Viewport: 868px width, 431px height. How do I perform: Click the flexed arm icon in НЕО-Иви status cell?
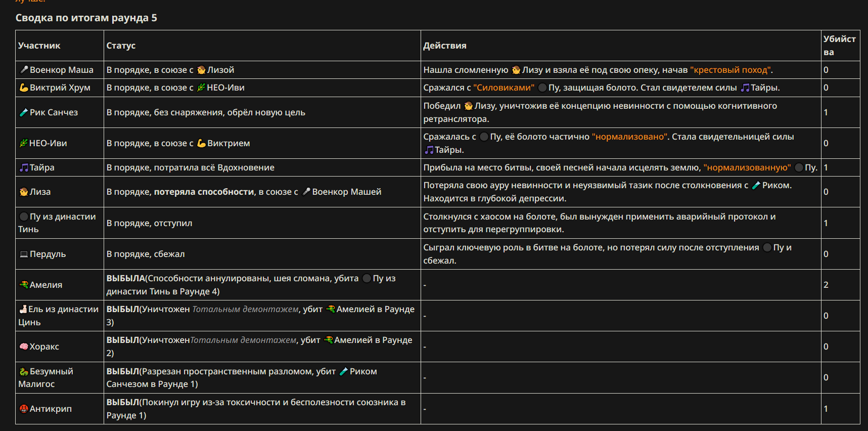click(201, 143)
